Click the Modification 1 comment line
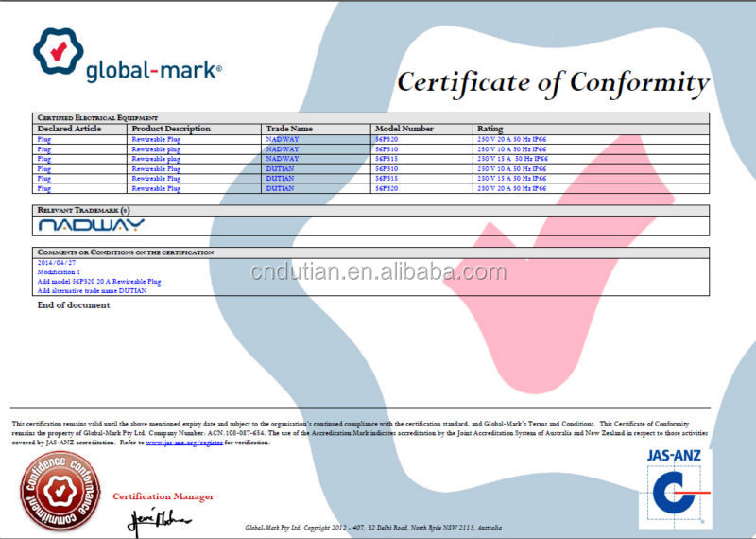The height and width of the screenshot is (539, 756). (59, 272)
